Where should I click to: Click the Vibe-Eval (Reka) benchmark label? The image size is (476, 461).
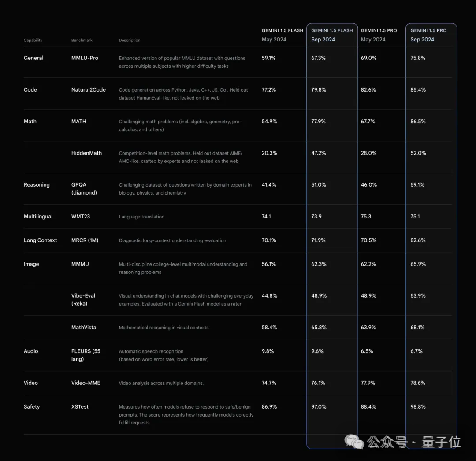point(83,300)
